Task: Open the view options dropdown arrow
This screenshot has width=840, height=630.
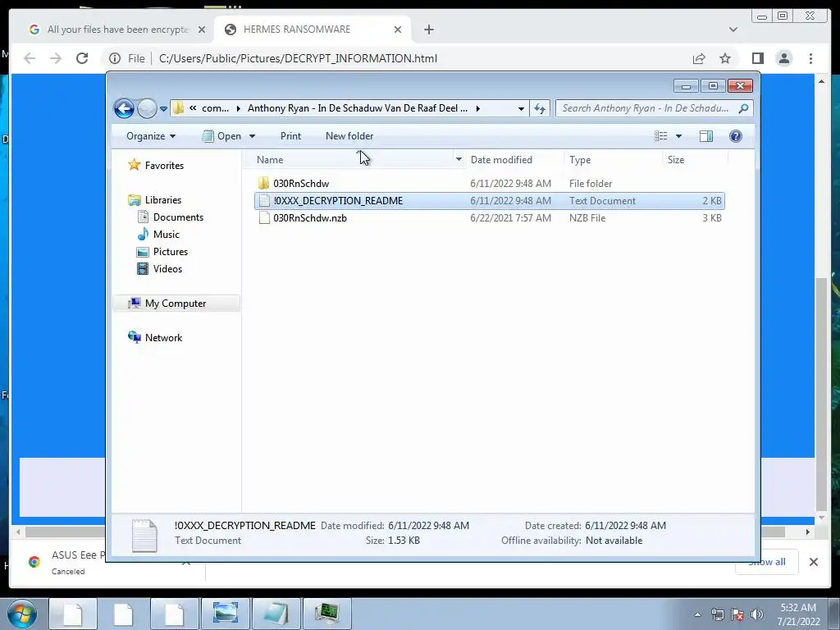Action: 678,136
